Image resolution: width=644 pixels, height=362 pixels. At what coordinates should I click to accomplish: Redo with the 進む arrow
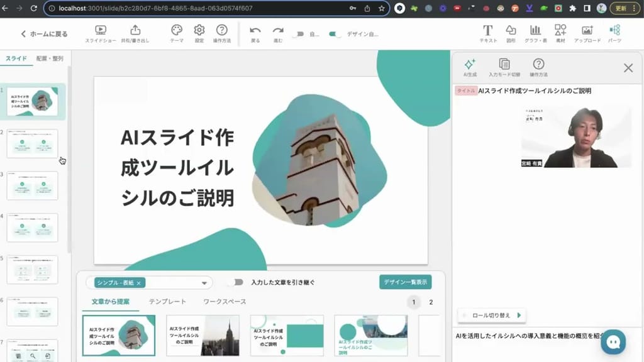pos(278,34)
